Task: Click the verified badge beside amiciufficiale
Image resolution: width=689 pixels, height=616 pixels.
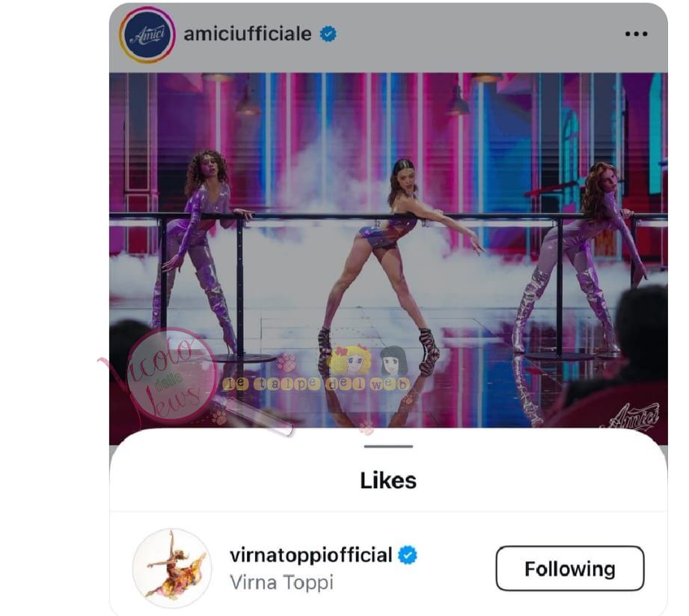Action: point(328,34)
